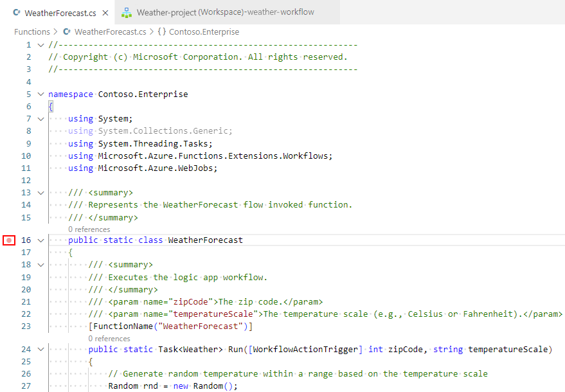
Task: Click line number 27 in the gutter
Action: click(x=26, y=385)
